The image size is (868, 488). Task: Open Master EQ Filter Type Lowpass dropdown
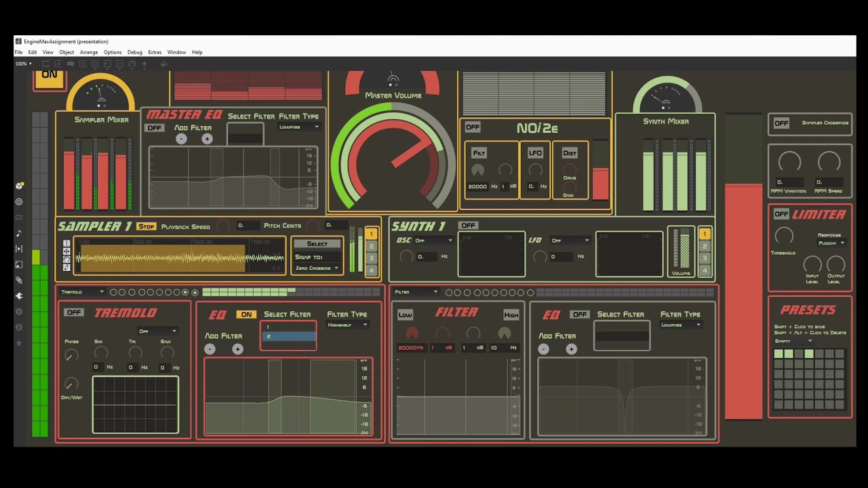[299, 127]
